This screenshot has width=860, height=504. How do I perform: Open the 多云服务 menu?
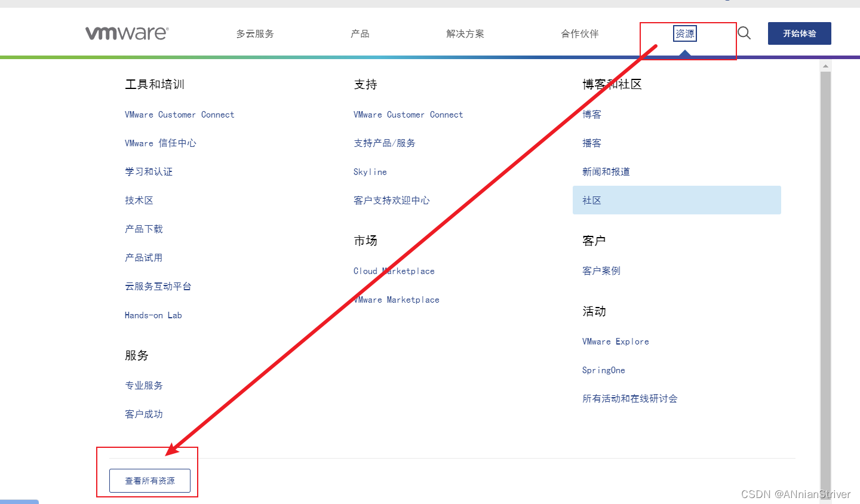point(255,33)
